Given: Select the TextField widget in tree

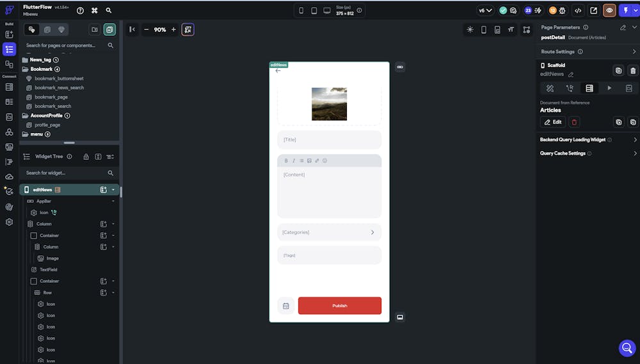Looking at the screenshot, I should (49, 270).
